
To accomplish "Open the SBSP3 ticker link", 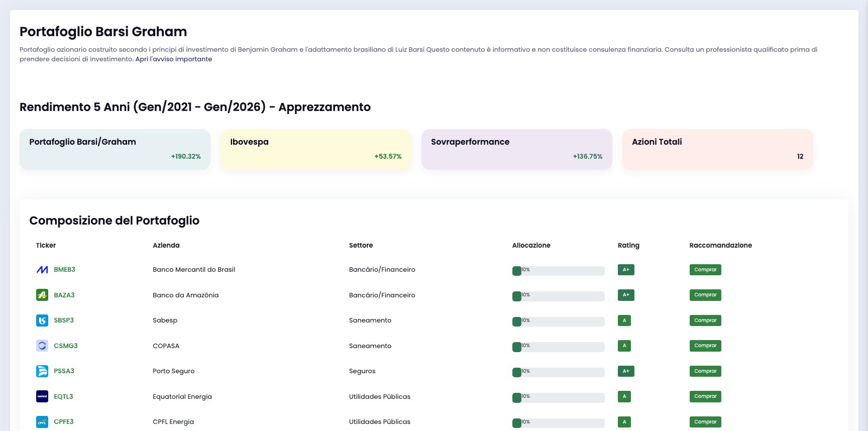I will [64, 320].
